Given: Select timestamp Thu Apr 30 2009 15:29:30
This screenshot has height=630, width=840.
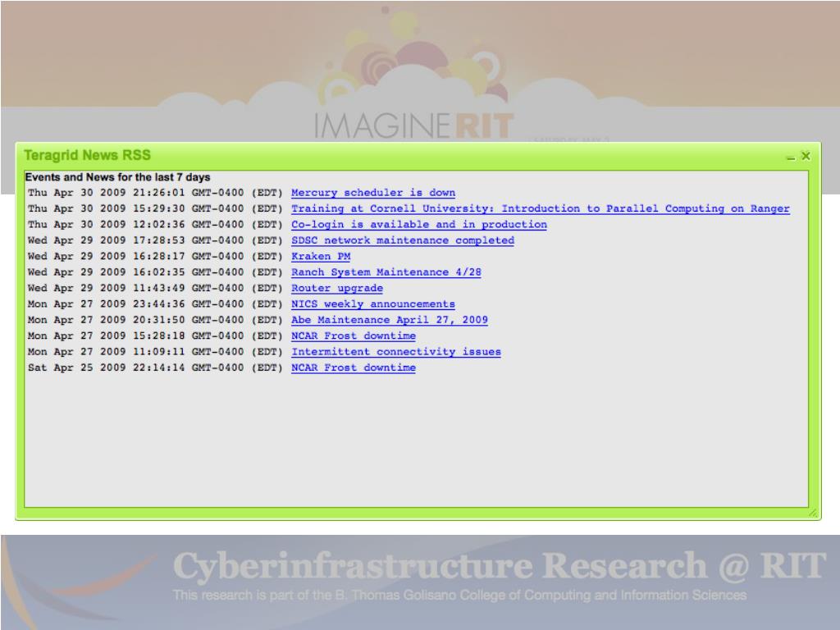Looking at the screenshot, I should point(155,209).
